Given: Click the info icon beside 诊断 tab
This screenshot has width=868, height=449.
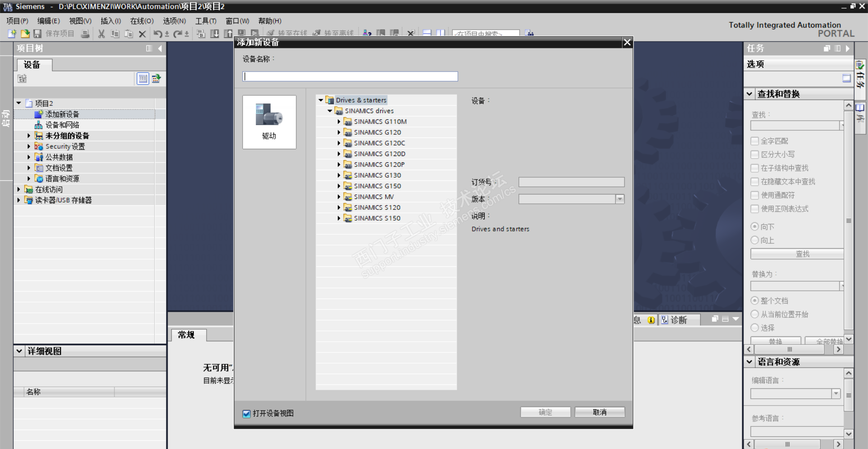Looking at the screenshot, I should [651, 320].
